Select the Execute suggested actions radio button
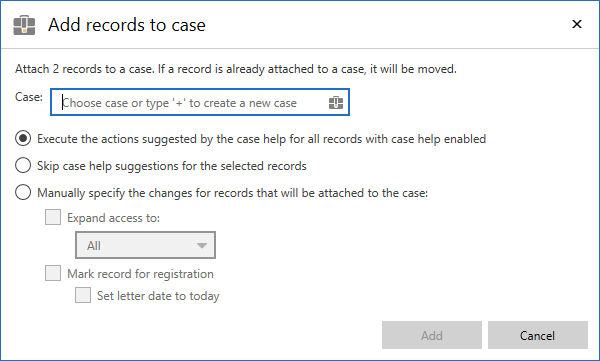The height and width of the screenshot is (361, 600). click(x=23, y=138)
